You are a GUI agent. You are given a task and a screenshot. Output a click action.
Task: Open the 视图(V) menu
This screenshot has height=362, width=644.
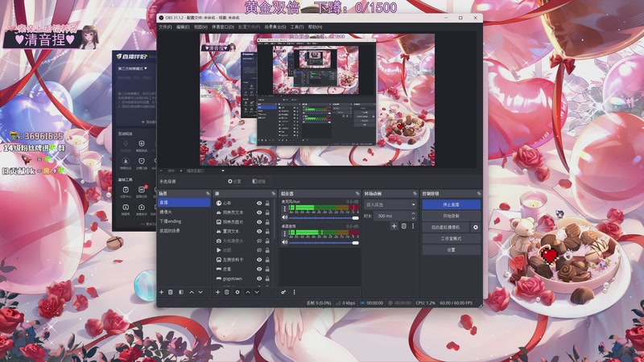pyautogui.click(x=200, y=27)
